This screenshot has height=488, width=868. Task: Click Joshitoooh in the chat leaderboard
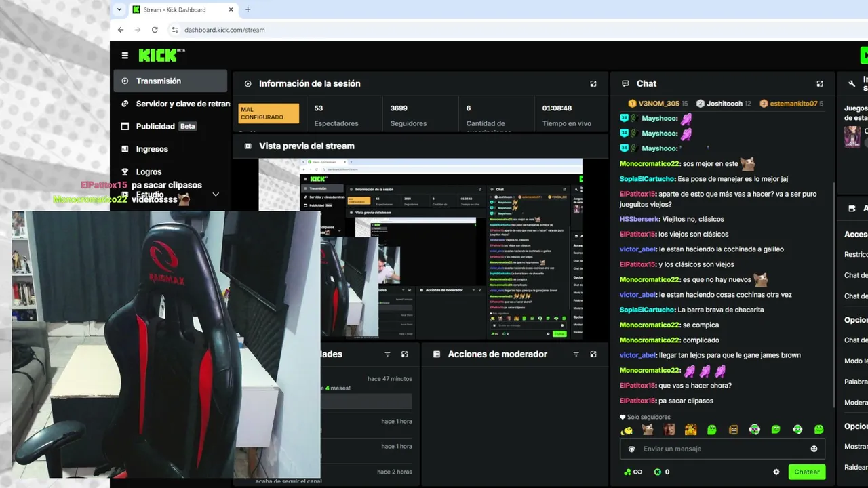click(724, 104)
